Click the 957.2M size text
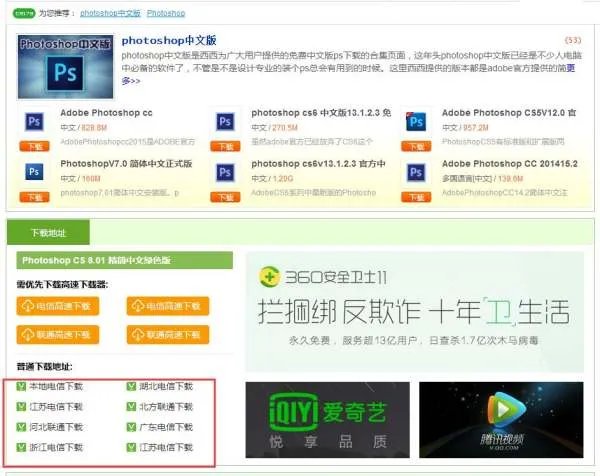This screenshot has width=600, height=476. [x=476, y=128]
